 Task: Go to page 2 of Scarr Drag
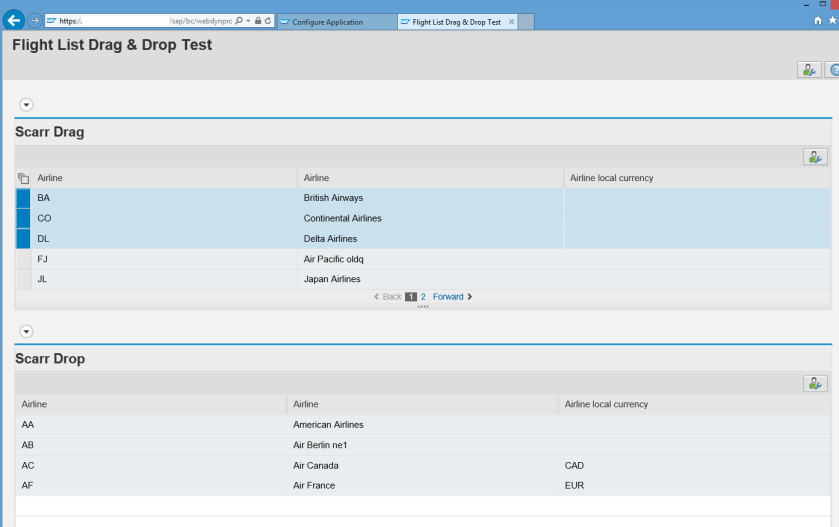[423, 297]
